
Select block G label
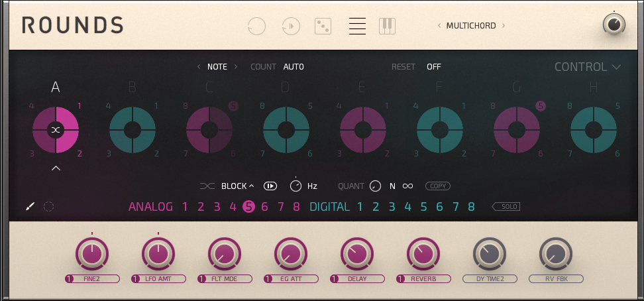point(516,87)
